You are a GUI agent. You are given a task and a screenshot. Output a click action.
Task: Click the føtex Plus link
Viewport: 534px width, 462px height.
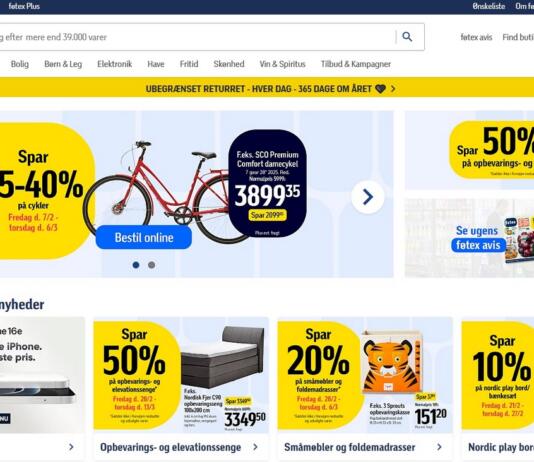(x=24, y=6)
